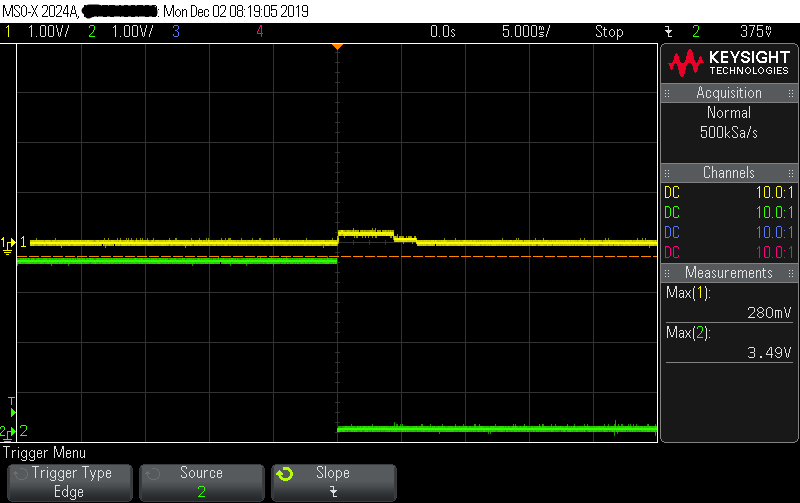Click the 0.0s delay value
The width and height of the screenshot is (800, 503).
coord(442,32)
